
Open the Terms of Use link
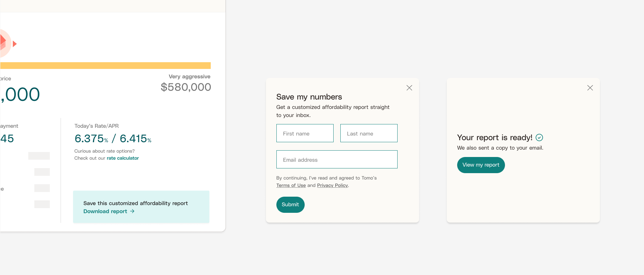[291, 185]
